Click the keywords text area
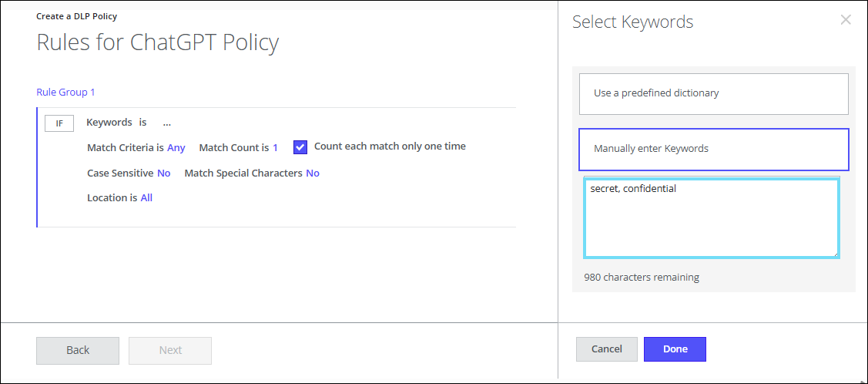Image resolution: width=868 pixels, height=384 pixels. (711, 218)
